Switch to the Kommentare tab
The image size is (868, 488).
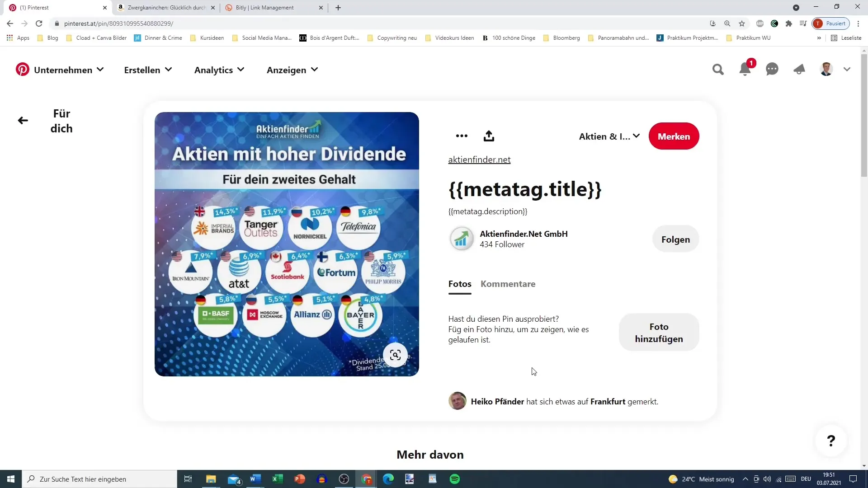[509, 284]
